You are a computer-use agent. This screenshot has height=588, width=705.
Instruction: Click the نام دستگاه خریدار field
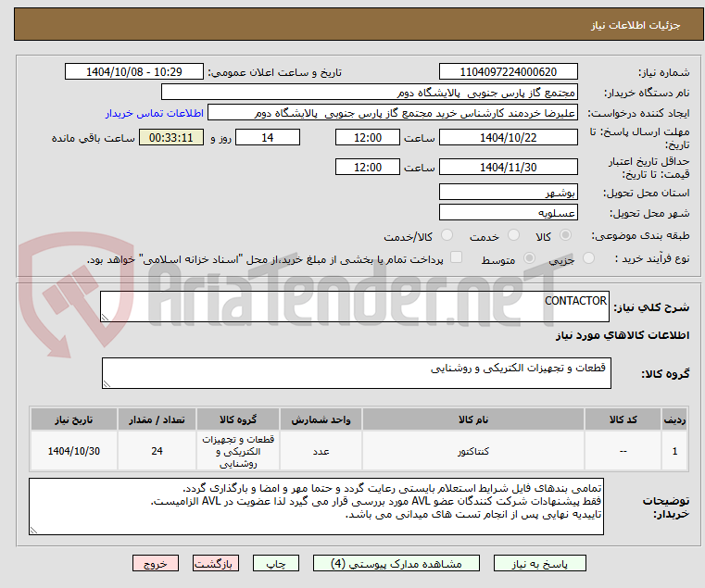coord(369,93)
